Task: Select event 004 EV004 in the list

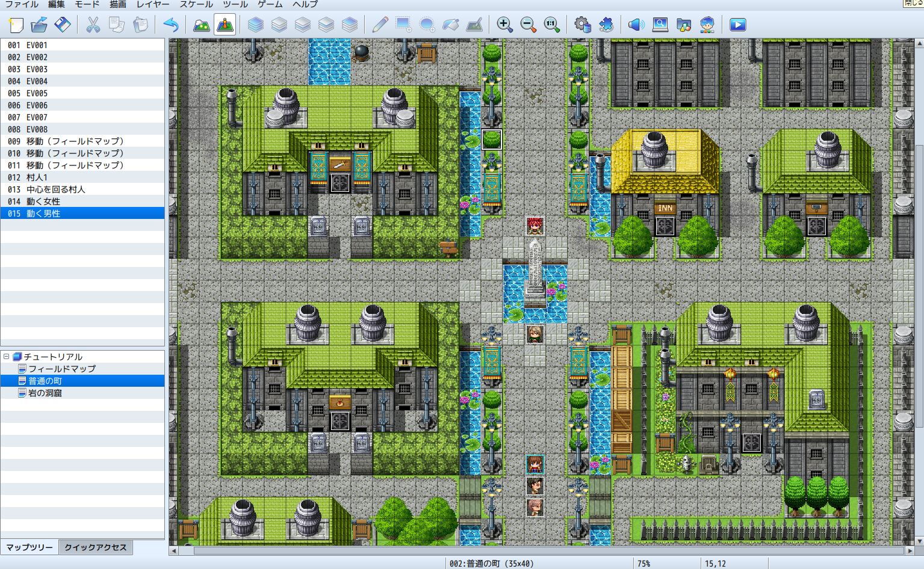Action: click(82, 81)
